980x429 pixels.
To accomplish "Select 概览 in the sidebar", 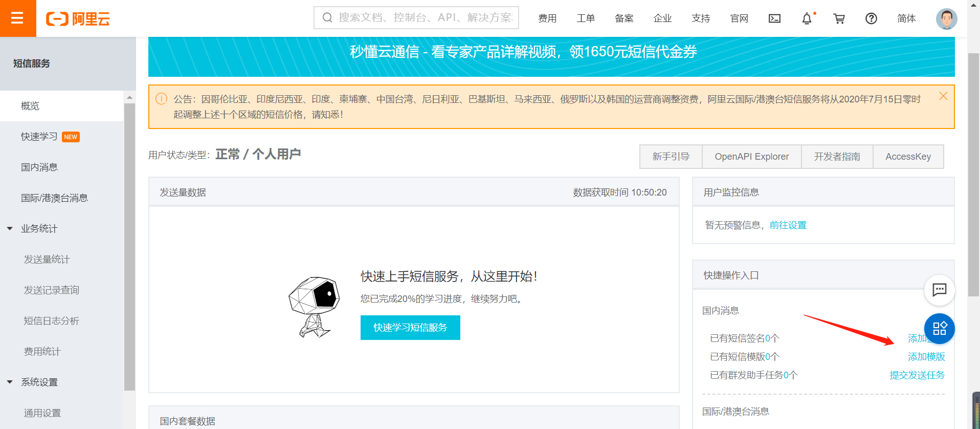I will [x=61, y=106].
